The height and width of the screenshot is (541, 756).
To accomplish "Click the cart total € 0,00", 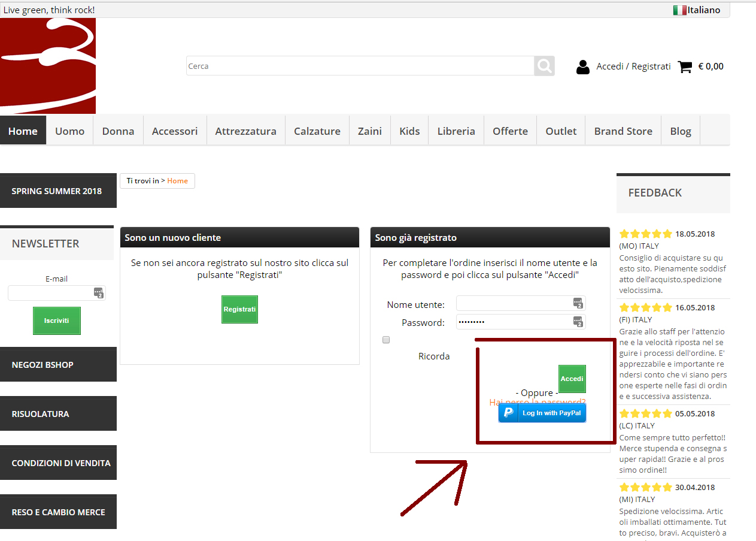I will click(x=711, y=67).
